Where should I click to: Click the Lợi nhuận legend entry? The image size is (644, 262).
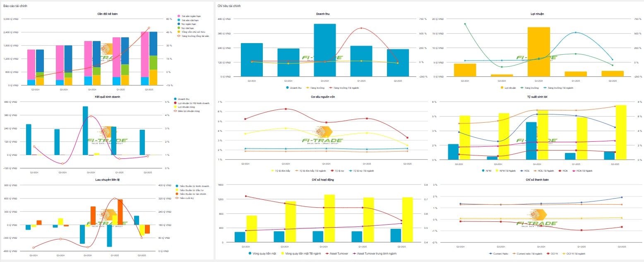509,87
